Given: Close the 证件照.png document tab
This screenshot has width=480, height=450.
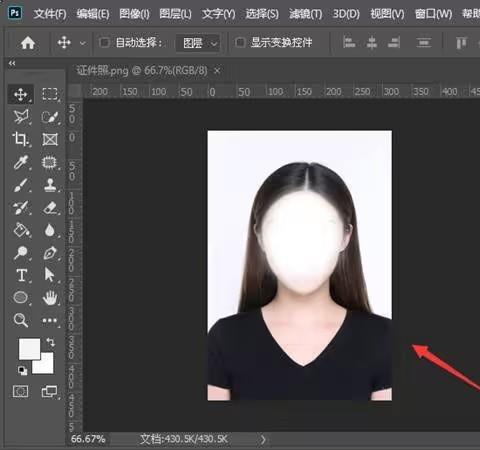Looking at the screenshot, I should point(217,71).
